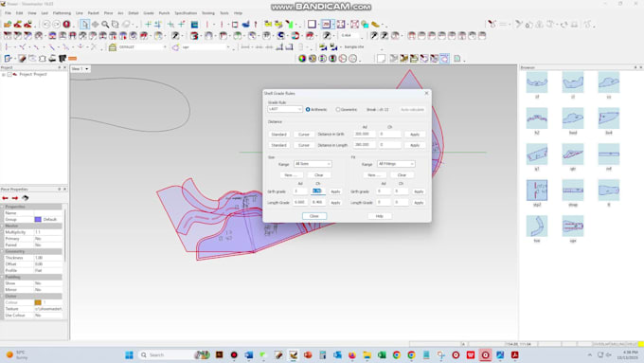Open Firefox from the taskbar

click(x=352, y=354)
